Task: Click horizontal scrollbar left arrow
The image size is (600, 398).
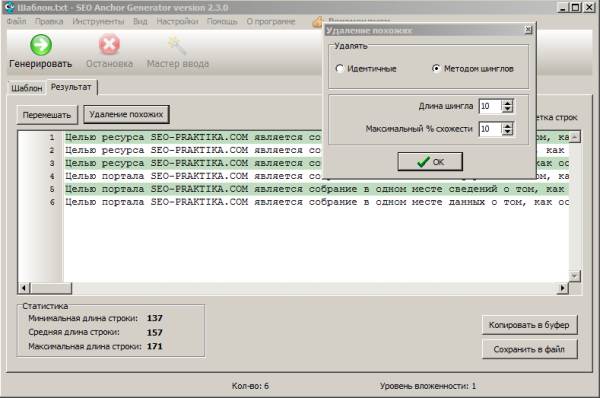Action: (24, 288)
